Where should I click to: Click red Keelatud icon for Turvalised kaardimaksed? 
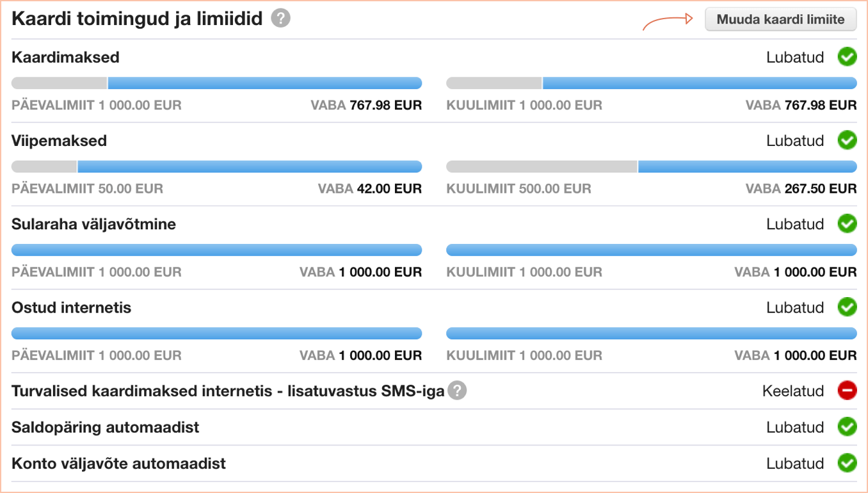click(847, 391)
